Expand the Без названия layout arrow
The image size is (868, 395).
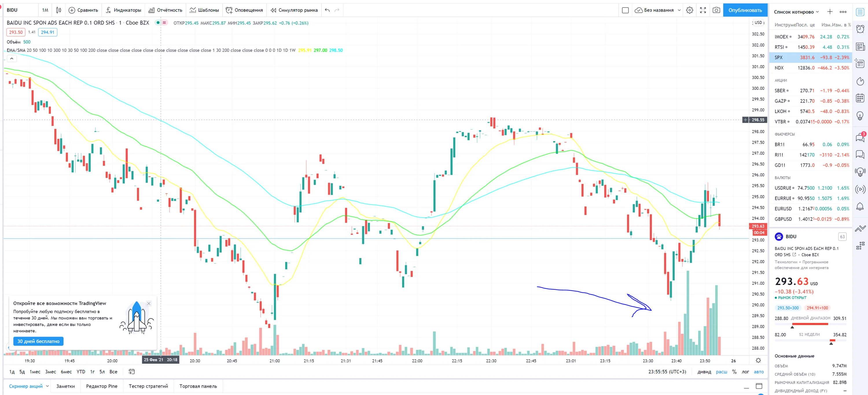point(679,10)
